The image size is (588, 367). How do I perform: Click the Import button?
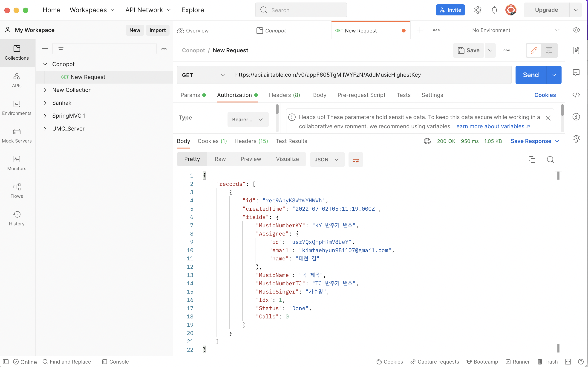coord(157,30)
